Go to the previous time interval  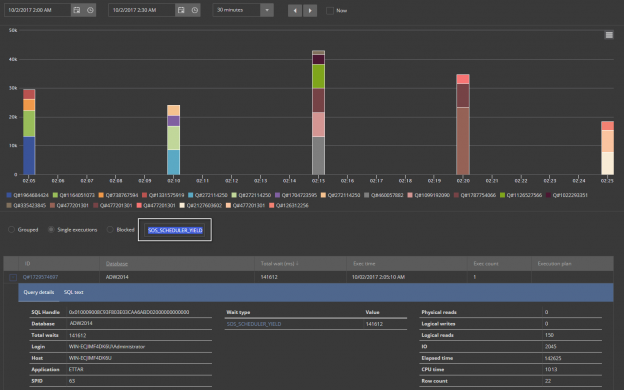pyautogui.click(x=295, y=10)
